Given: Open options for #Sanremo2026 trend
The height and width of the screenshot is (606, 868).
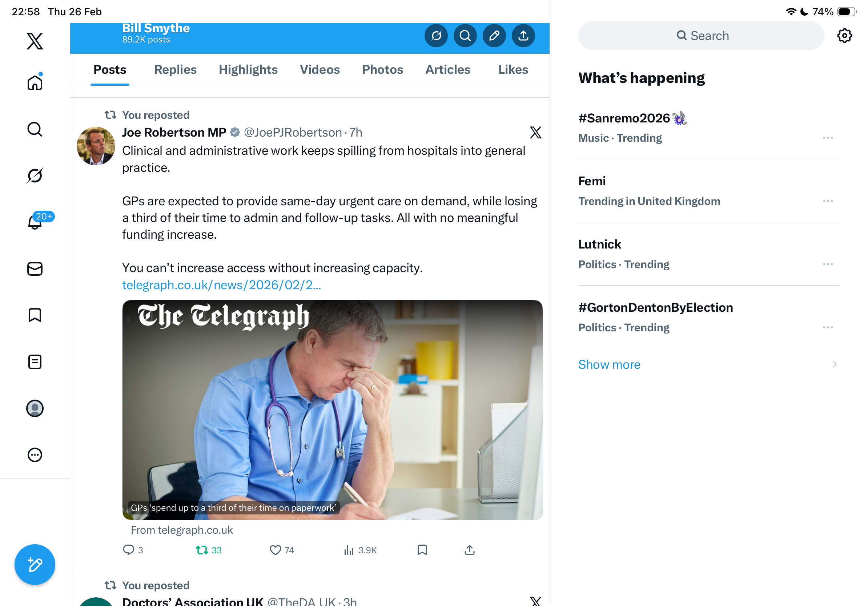Looking at the screenshot, I should click(x=828, y=138).
